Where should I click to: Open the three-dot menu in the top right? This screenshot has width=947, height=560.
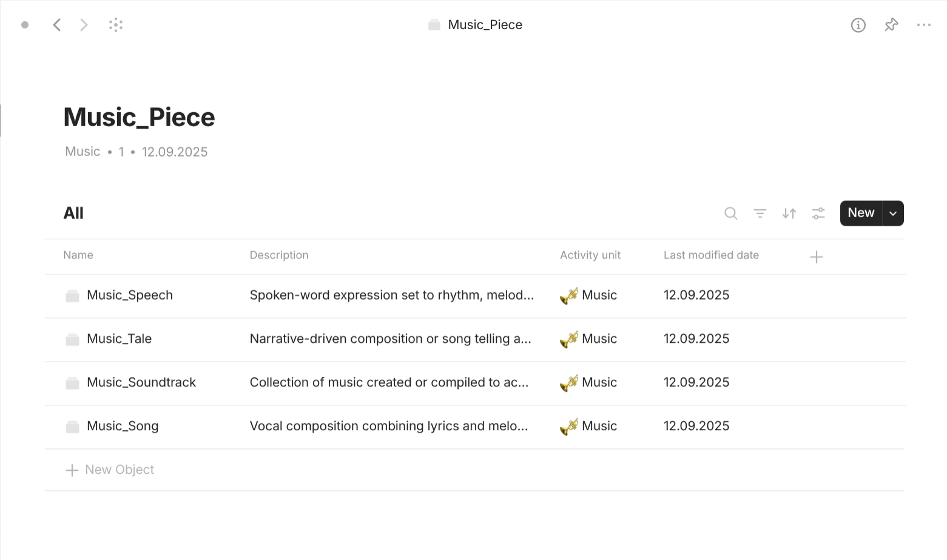point(924,25)
